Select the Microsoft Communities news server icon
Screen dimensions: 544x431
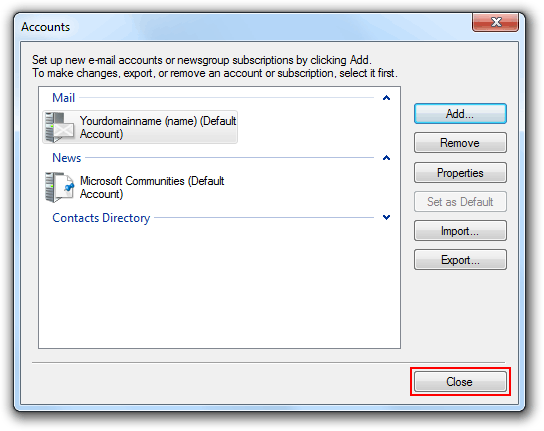point(60,187)
